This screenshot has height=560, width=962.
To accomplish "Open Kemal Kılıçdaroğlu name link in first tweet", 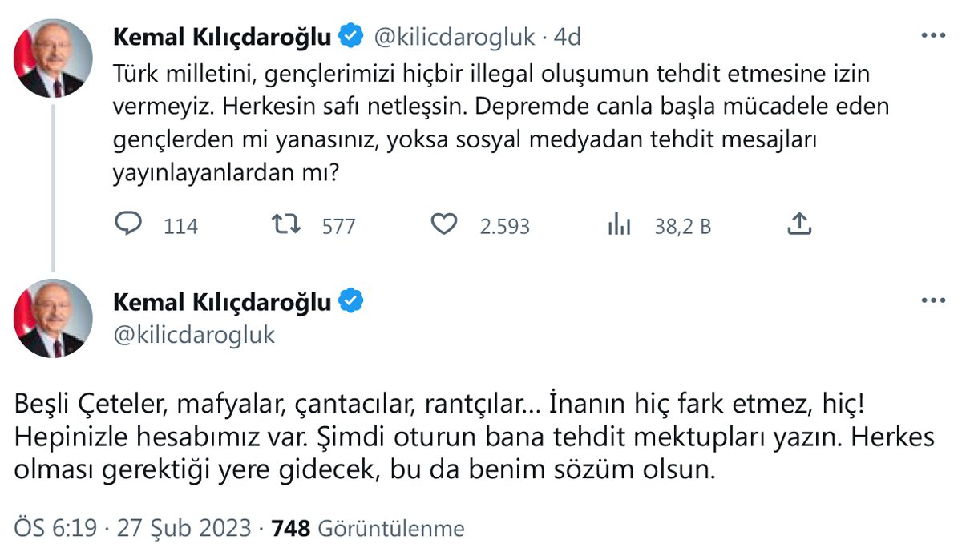I will (x=223, y=37).
